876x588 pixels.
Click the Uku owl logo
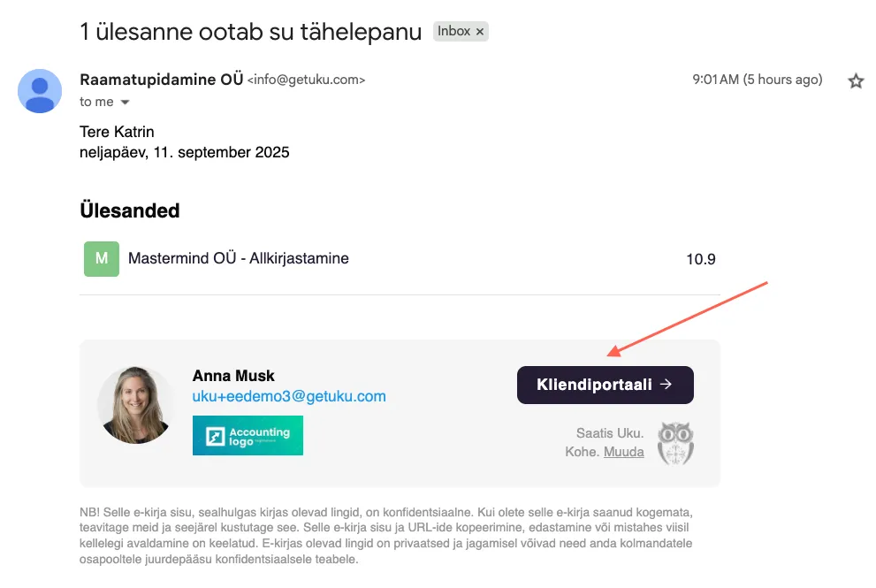click(676, 443)
